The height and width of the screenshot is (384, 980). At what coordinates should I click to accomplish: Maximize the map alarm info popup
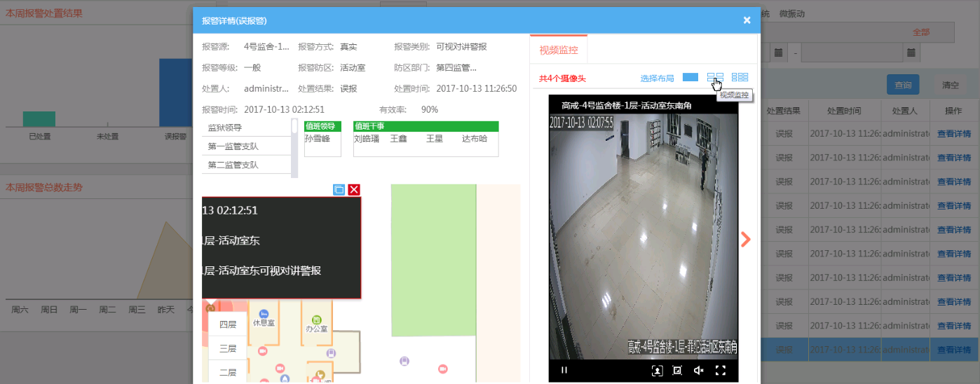339,189
